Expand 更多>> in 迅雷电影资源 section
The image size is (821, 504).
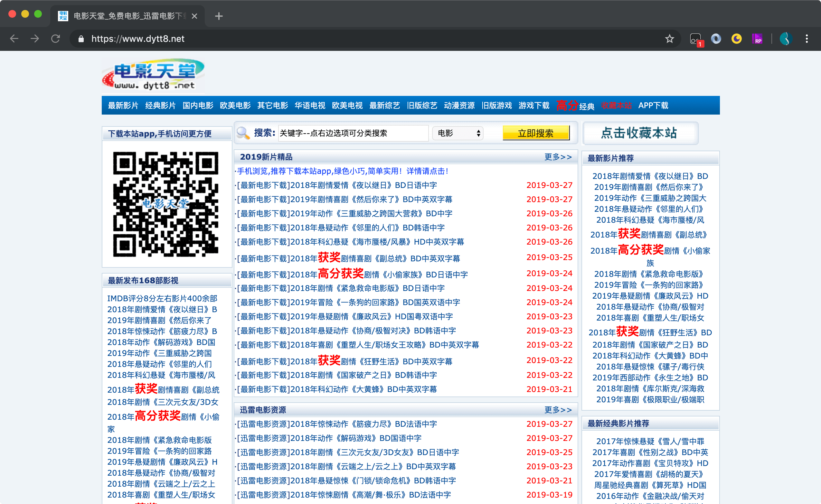[558, 410]
